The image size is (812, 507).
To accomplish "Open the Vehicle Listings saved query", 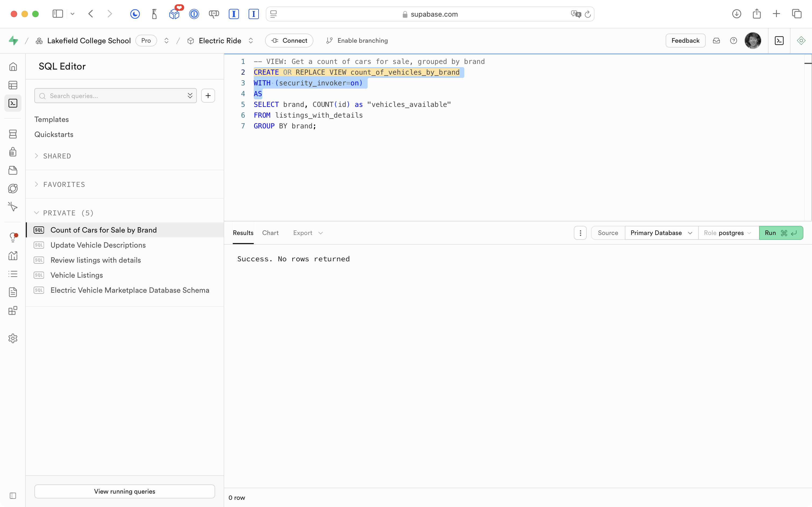I will [x=77, y=275].
